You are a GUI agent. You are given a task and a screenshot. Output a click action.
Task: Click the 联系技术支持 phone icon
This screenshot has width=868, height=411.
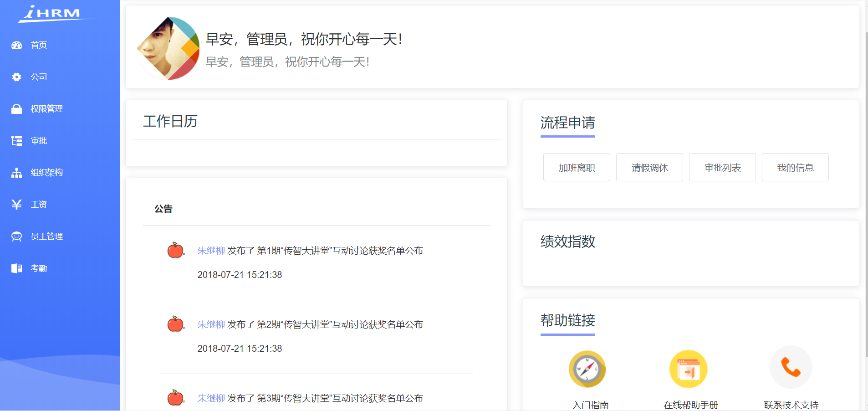pos(791,367)
